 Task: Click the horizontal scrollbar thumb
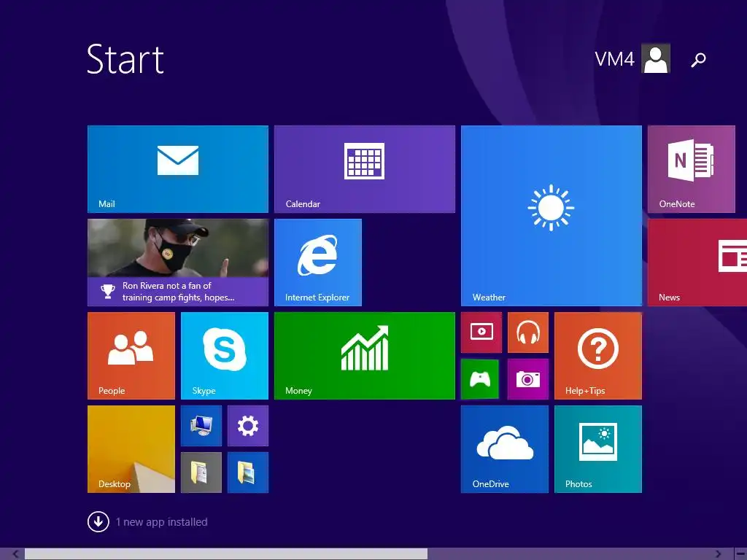226,554
